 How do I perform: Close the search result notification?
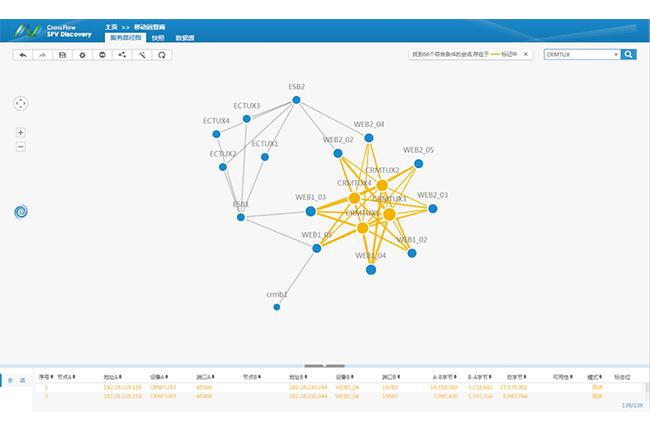(528, 55)
